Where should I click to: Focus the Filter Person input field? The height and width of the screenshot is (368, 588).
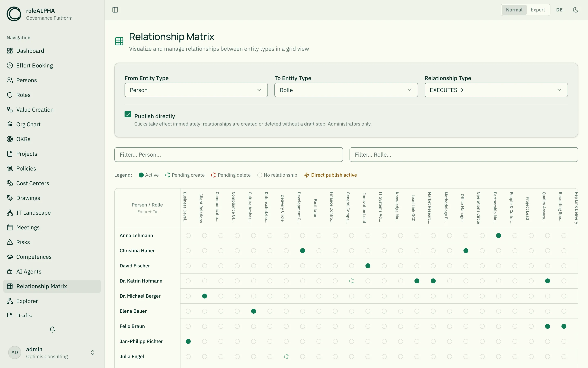228,155
